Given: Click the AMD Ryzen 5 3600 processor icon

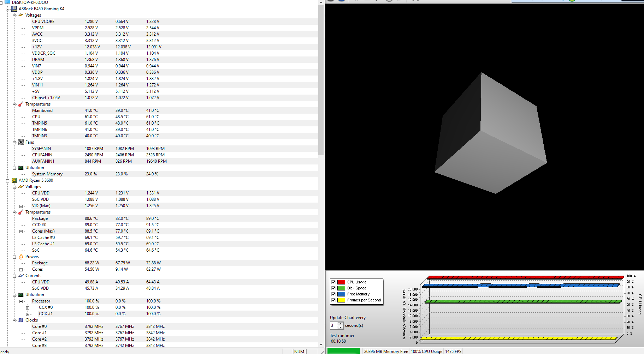Looking at the screenshot, I should click(x=14, y=180).
